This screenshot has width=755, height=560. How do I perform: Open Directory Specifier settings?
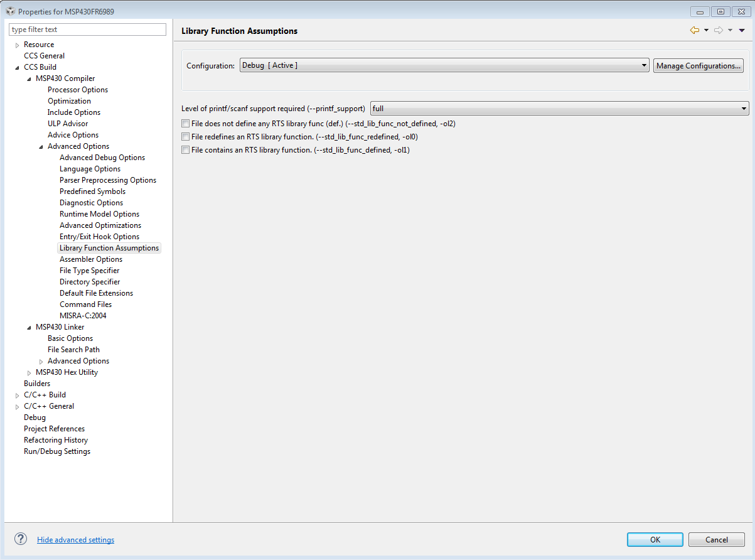point(90,282)
